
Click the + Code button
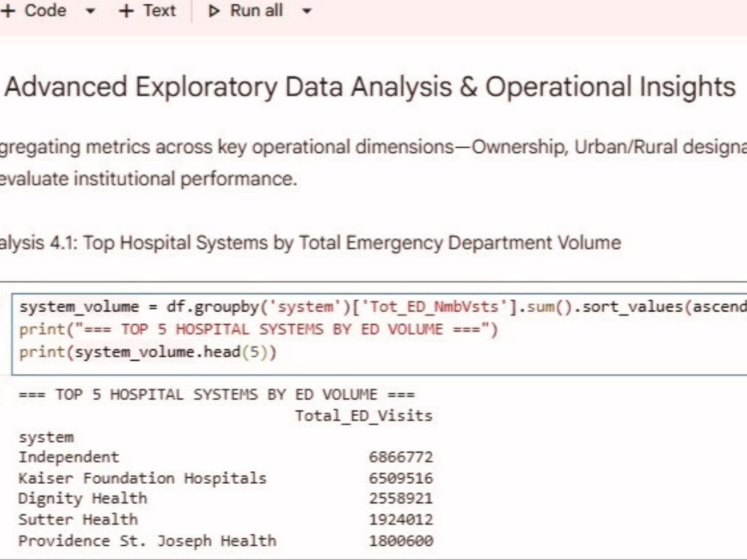[x=34, y=10]
